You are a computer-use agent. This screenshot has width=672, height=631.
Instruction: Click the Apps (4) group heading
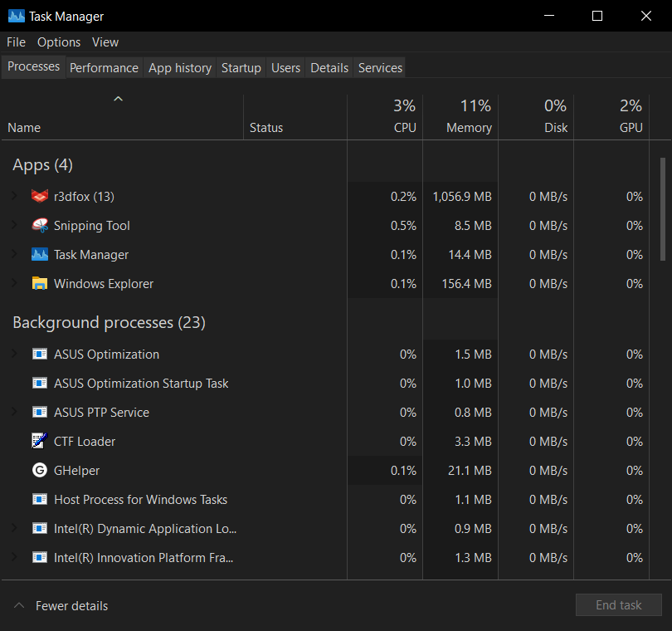[x=42, y=164]
